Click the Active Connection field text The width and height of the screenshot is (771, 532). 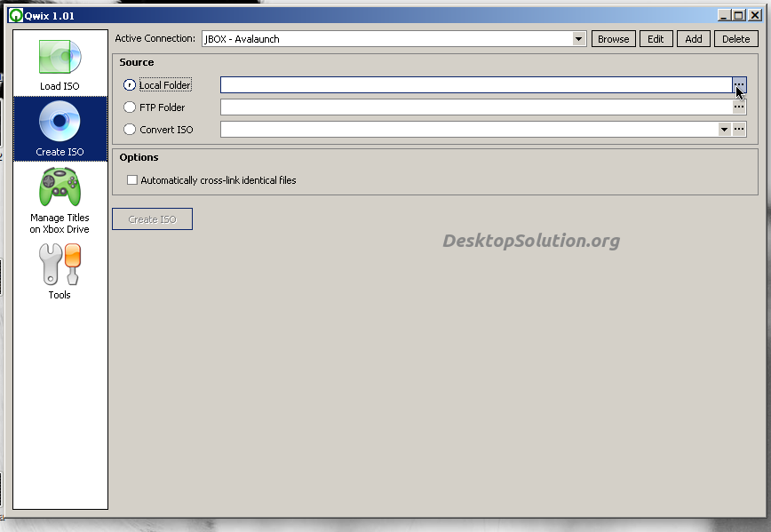pyautogui.click(x=242, y=39)
